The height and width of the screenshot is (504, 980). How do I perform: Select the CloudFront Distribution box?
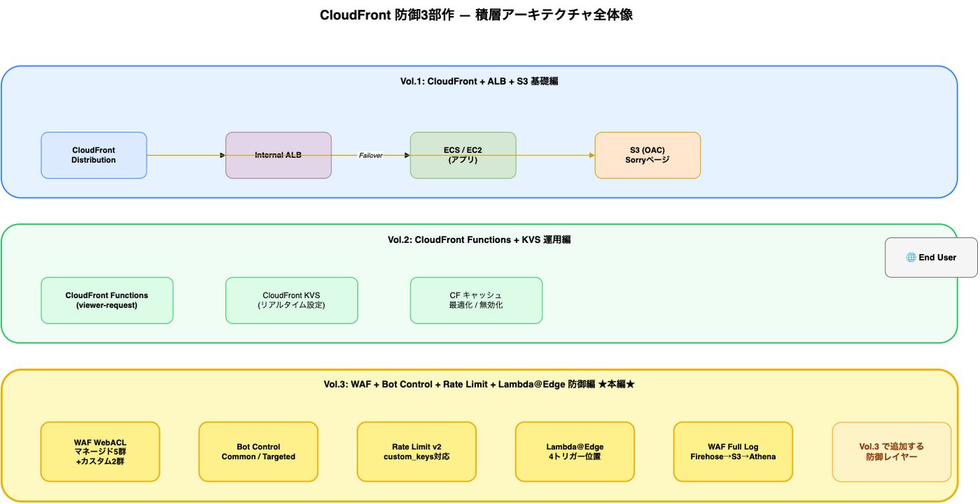(x=94, y=155)
